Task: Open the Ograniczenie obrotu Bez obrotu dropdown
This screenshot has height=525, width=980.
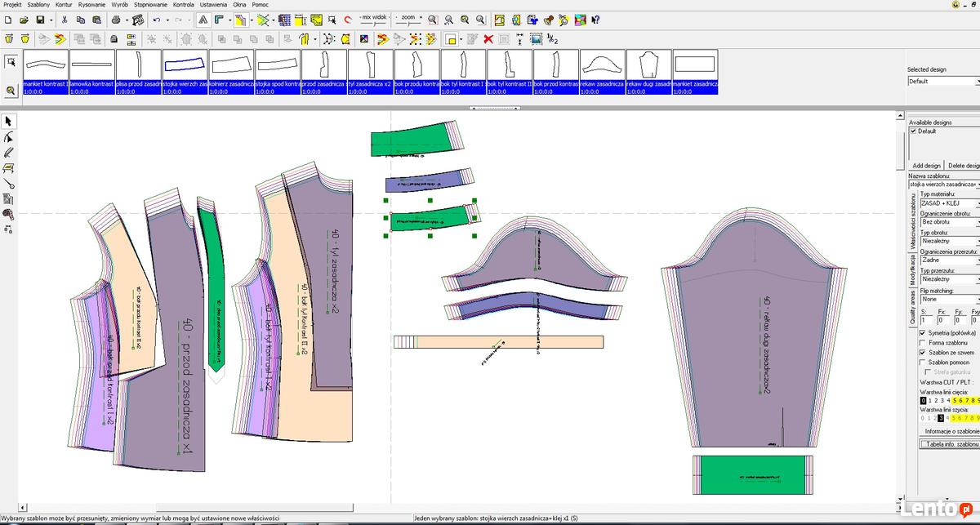Action: tap(950, 222)
